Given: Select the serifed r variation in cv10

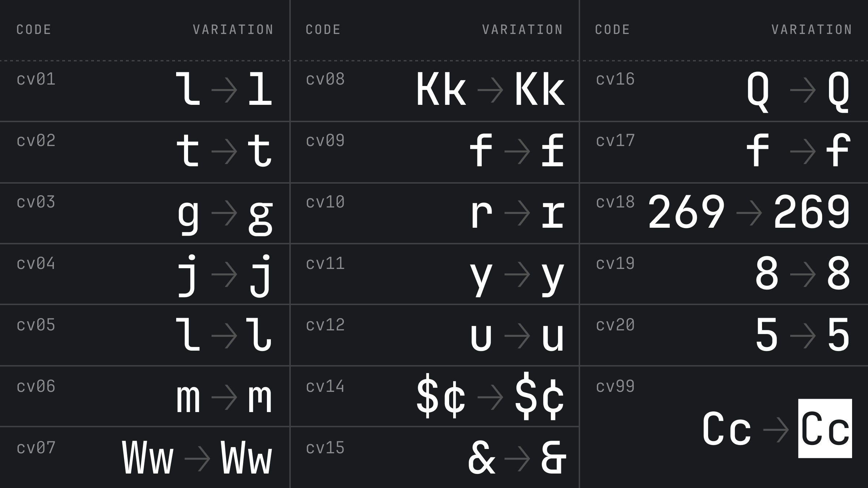Looking at the screenshot, I should pos(552,215).
